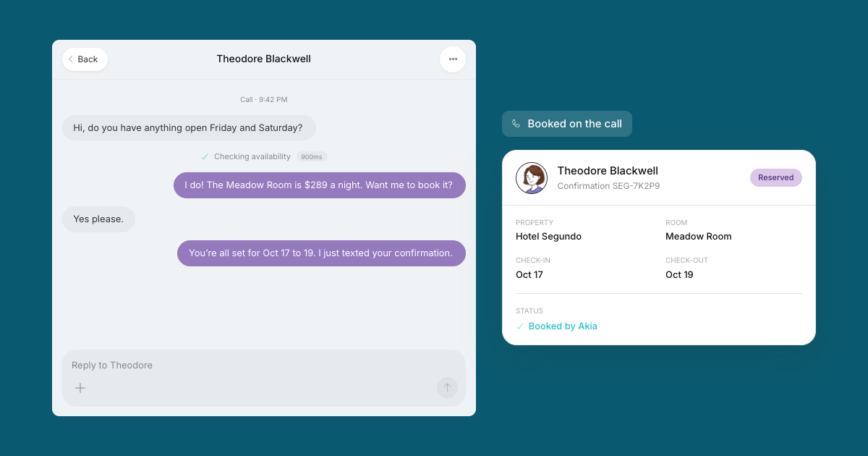Image resolution: width=868 pixels, height=456 pixels.
Task: Click the Back chevron arrow
Action: point(71,59)
